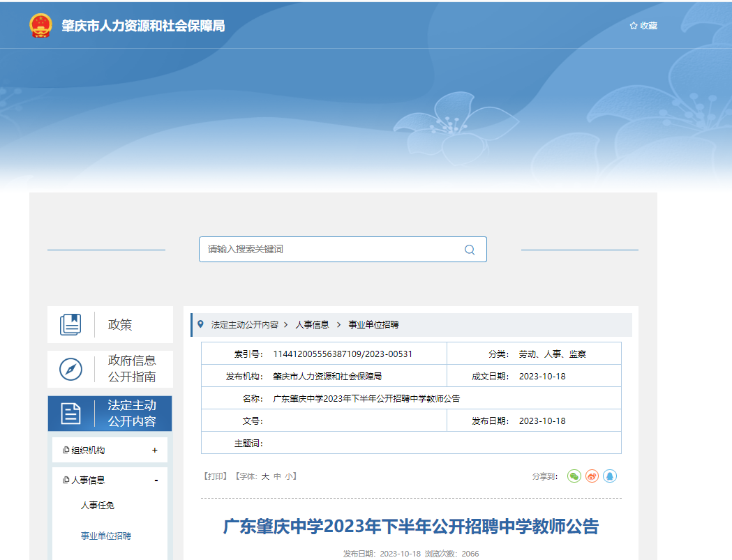Screen dimensions: 732x560
Task: Expand the 组织机构 section with plus sign
Action: [x=155, y=451]
